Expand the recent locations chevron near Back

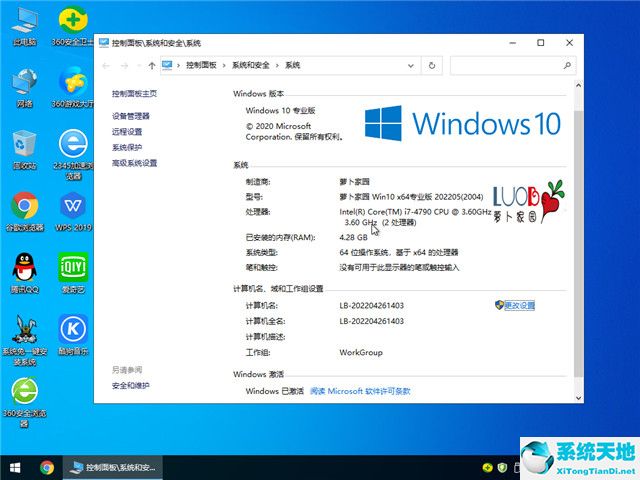pyautogui.click(x=138, y=65)
